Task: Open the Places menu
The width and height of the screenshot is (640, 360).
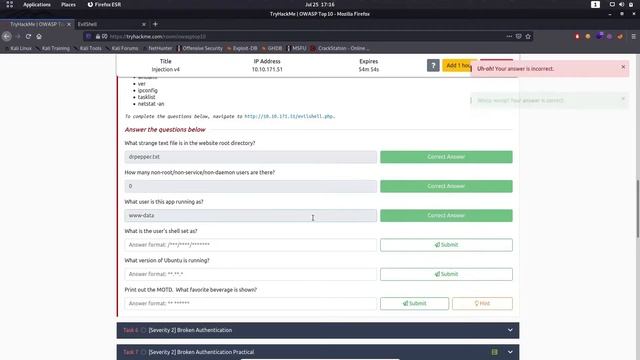Action: [x=68, y=4]
